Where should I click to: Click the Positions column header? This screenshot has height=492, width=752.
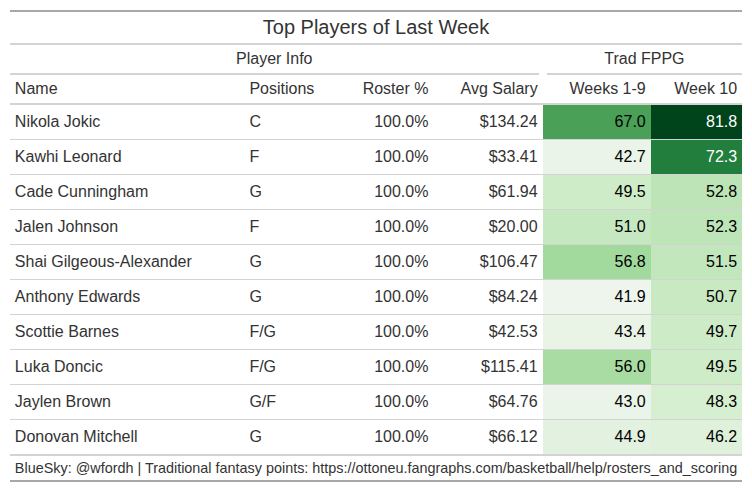[x=281, y=88]
